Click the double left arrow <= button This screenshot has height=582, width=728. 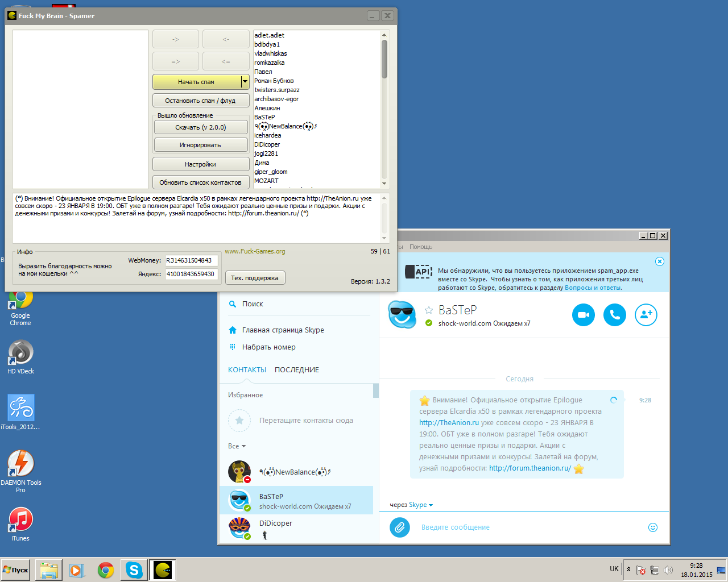[226, 61]
